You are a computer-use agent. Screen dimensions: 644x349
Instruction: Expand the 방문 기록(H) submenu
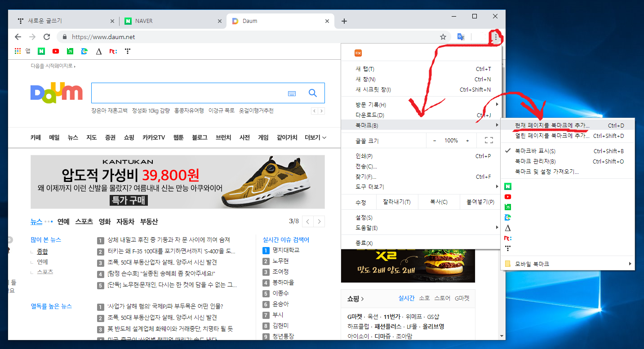click(421, 105)
